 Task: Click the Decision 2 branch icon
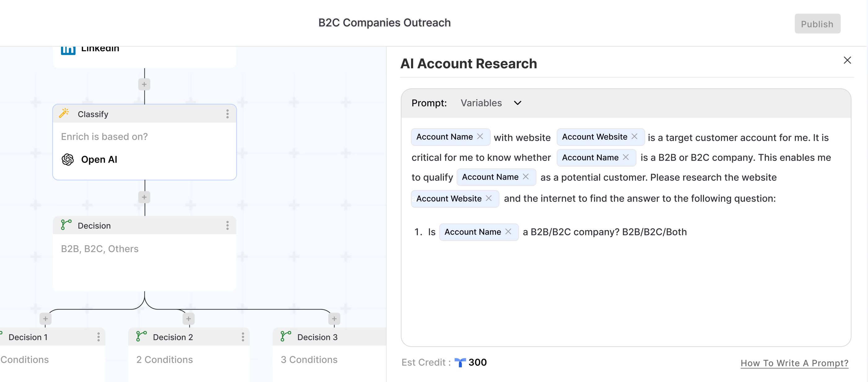tap(141, 336)
